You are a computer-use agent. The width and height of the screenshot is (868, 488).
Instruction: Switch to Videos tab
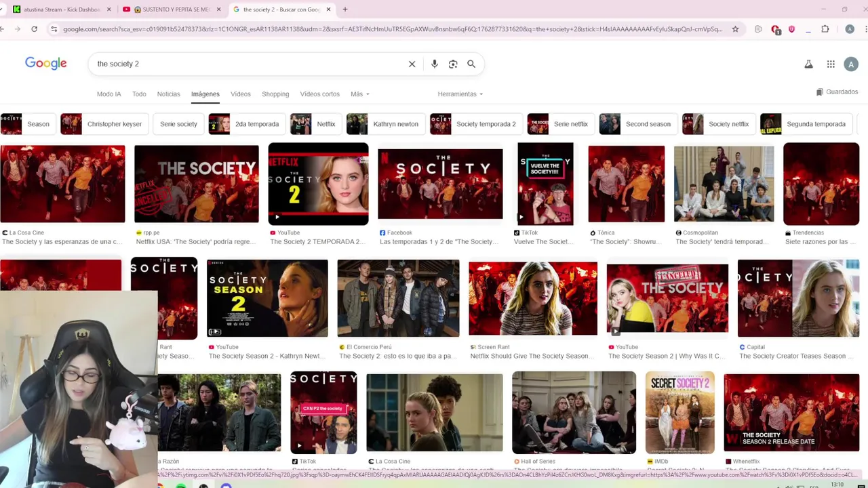click(x=241, y=94)
